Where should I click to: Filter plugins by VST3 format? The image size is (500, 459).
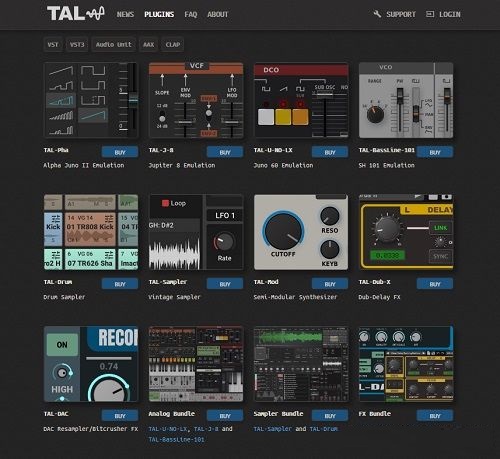tap(77, 44)
